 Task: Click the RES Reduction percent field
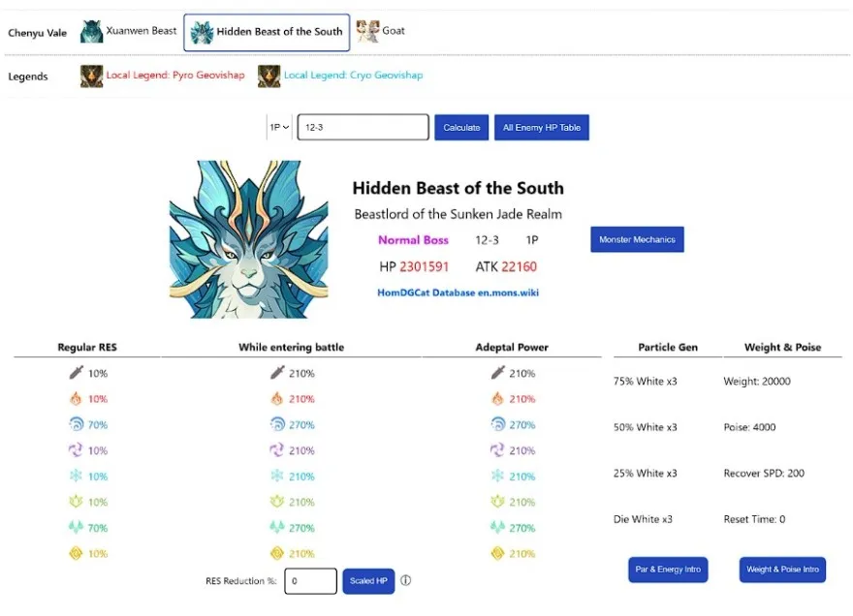click(x=310, y=581)
